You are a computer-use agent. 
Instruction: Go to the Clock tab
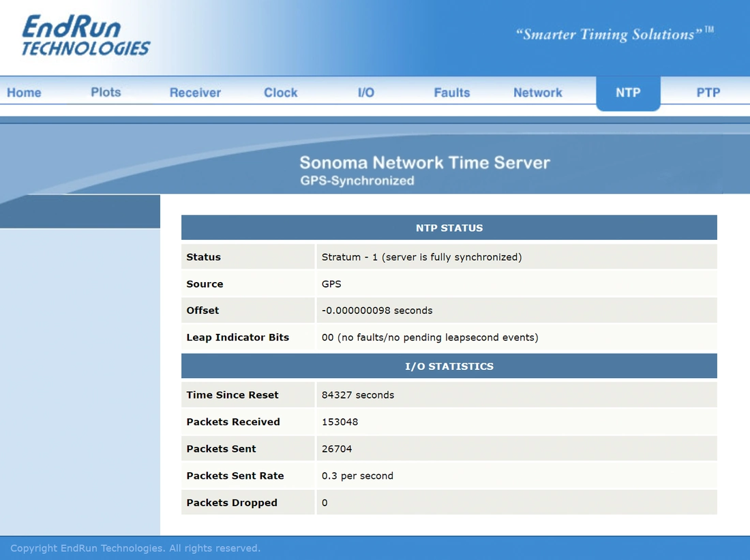click(x=281, y=93)
